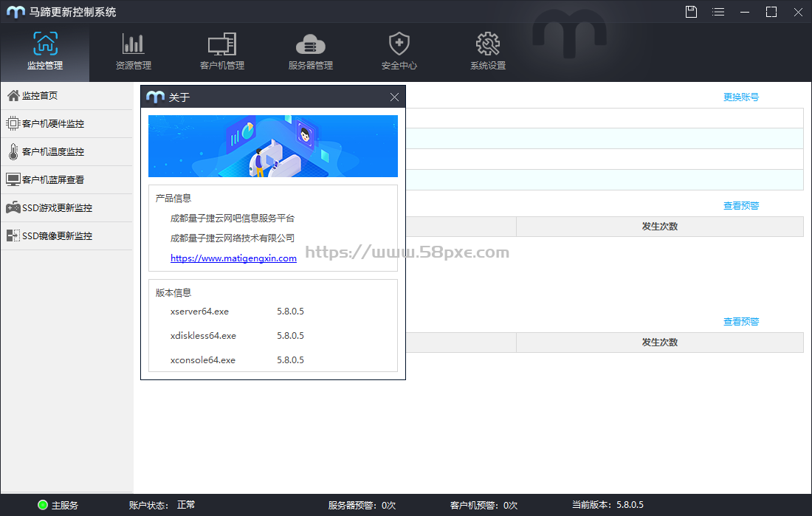Click the monitor icon beside 客户机蓝屏查看
The image size is (812, 516).
(13, 179)
